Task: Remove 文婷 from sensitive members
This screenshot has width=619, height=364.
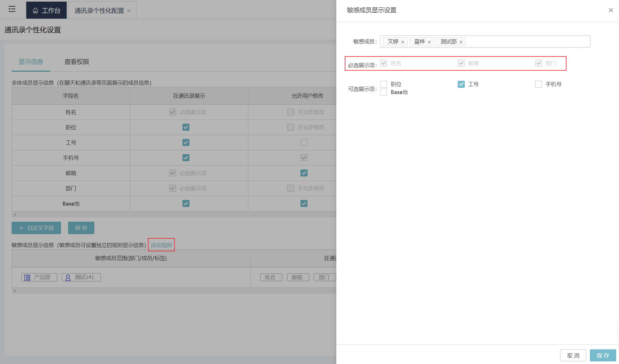Action: 403,42
